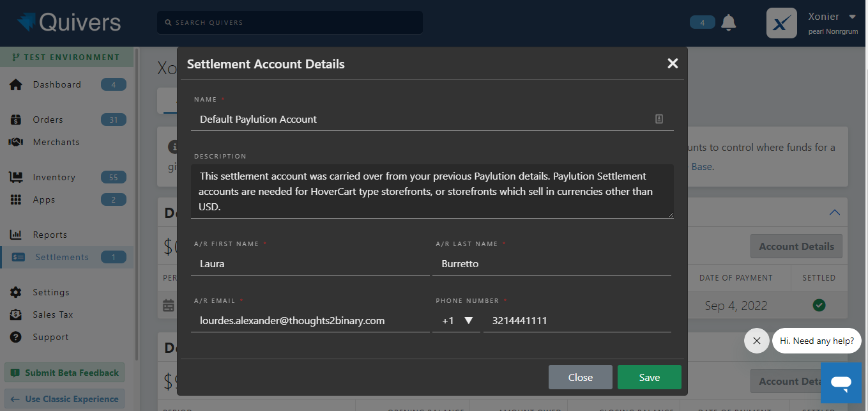This screenshot has height=411, width=868.
Task: Open Reports in the sidebar
Action: click(x=50, y=235)
